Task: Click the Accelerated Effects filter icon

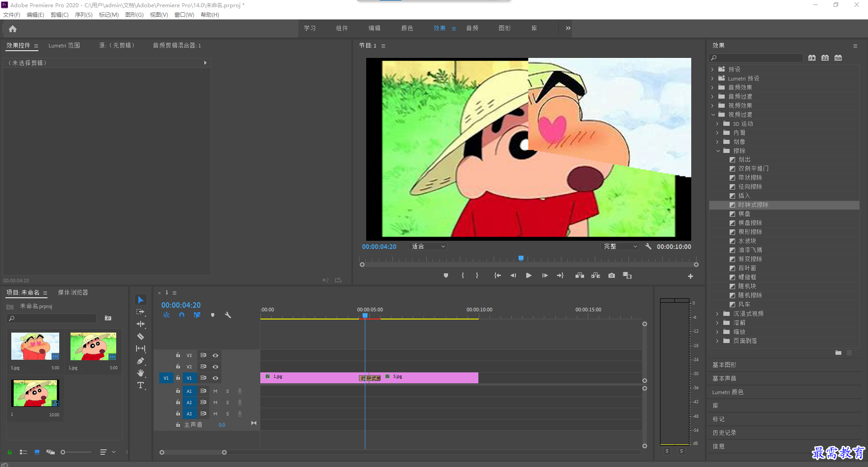Action: point(812,58)
